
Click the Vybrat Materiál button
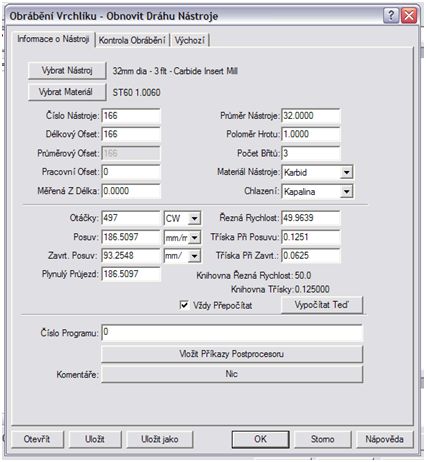point(67,92)
